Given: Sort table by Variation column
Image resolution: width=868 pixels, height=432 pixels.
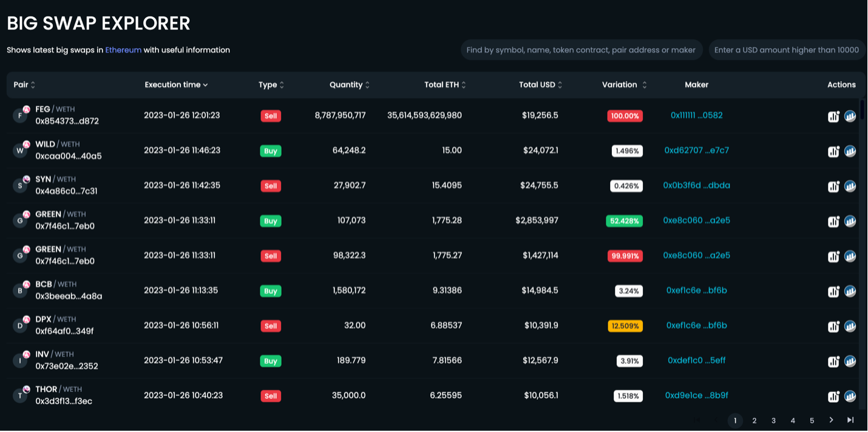Looking at the screenshot, I should pos(625,84).
